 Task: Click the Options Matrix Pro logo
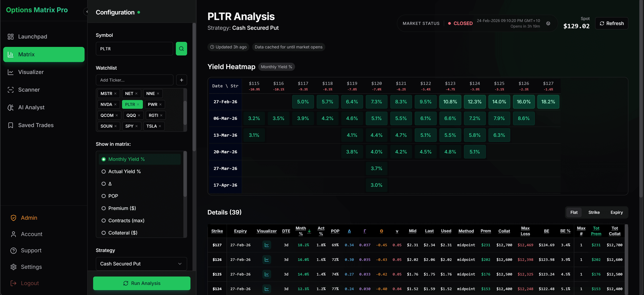pos(37,10)
